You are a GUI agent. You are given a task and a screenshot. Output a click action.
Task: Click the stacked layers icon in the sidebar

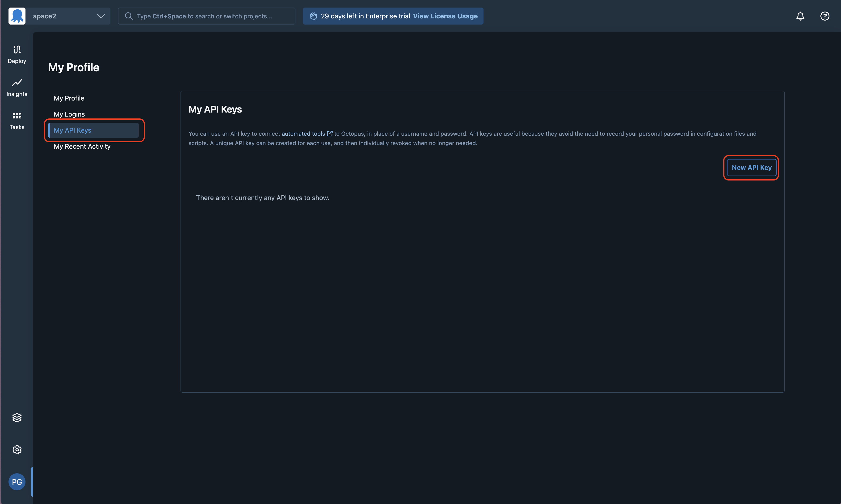pyautogui.click(x=17, y=417)
